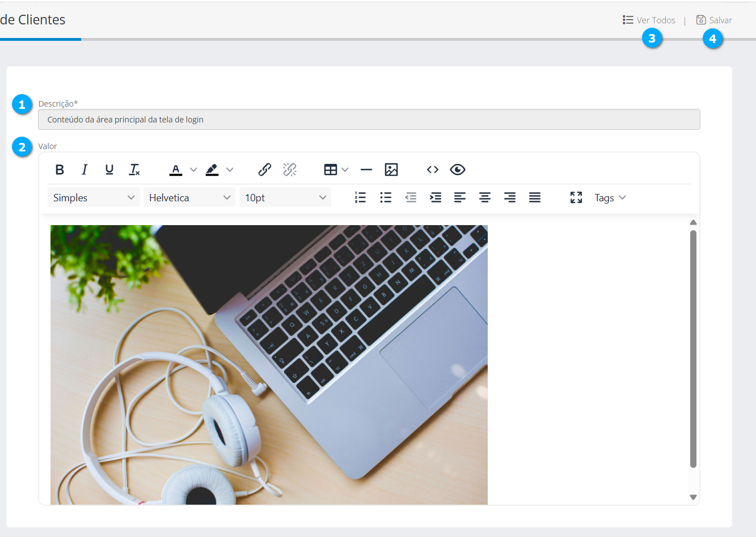Open the 10pt font size dropdown

(x=285, y=197)
